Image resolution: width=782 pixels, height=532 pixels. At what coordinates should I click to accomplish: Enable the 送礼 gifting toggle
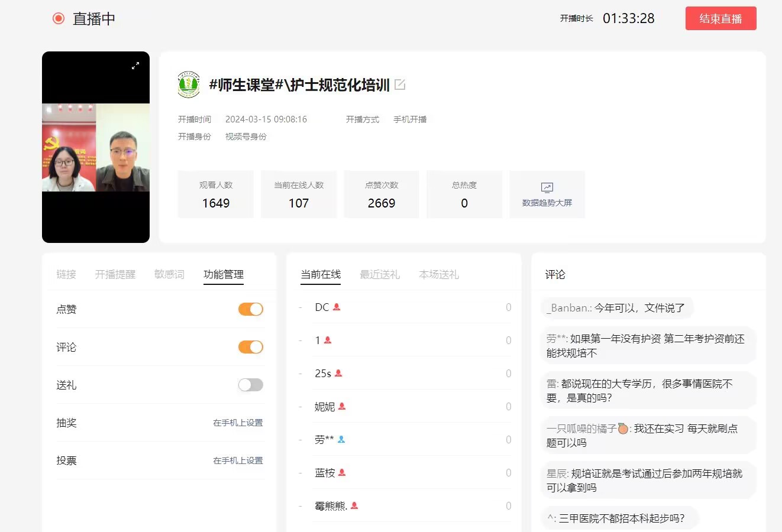click(250, 385)
